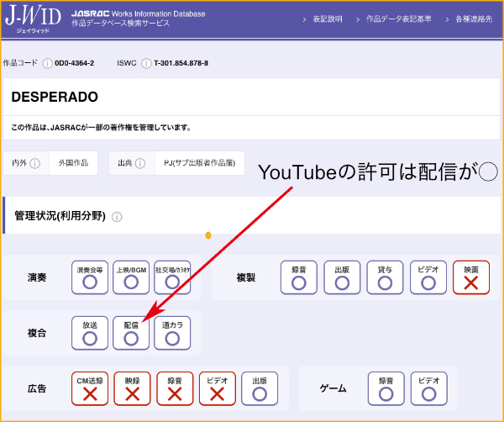Click the 複製 category label
Viewport: 504px width, 422px height.
(x=246, y=277)
